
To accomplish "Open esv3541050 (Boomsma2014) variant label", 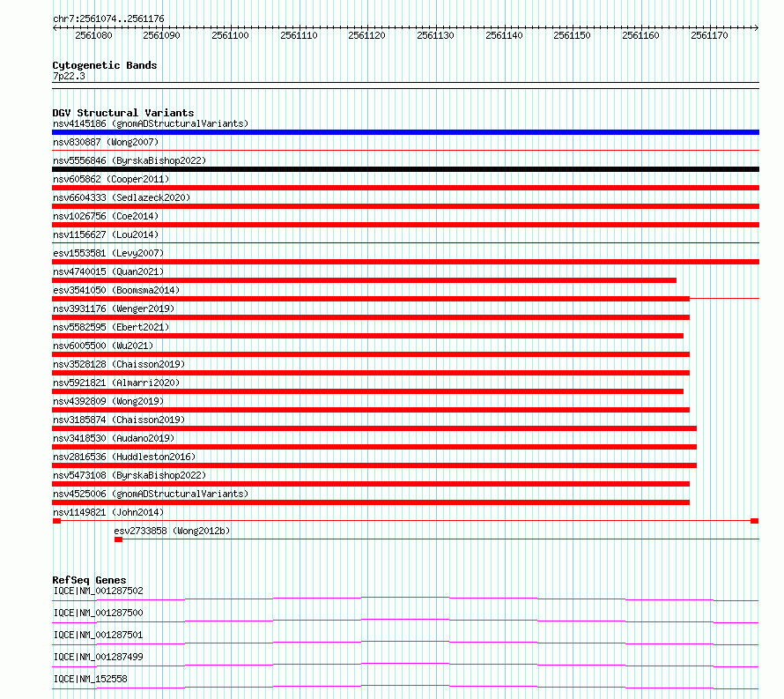I will [116, 290].
